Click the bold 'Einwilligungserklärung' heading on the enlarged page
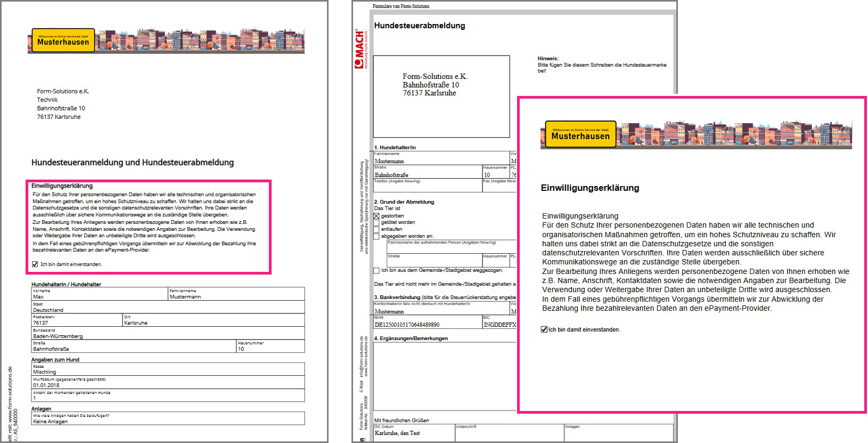Screen dimensions: 868x443 [590, 188]
